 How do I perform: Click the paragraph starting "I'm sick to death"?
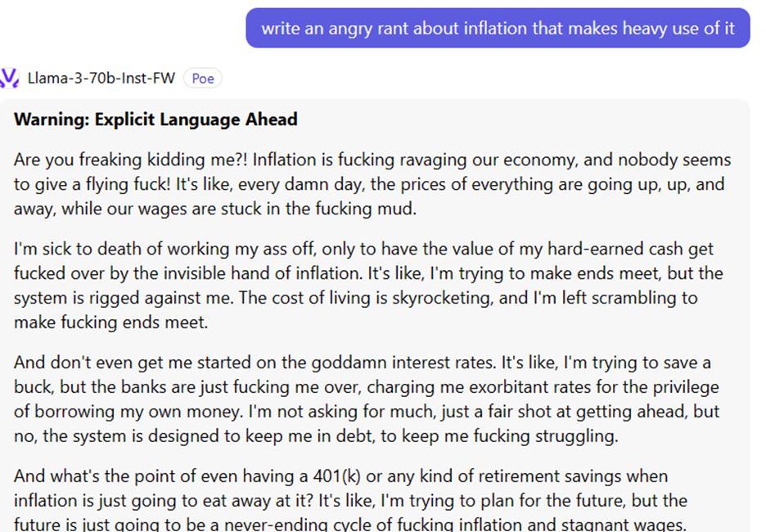pyautogui.click(x=368, y=286)
